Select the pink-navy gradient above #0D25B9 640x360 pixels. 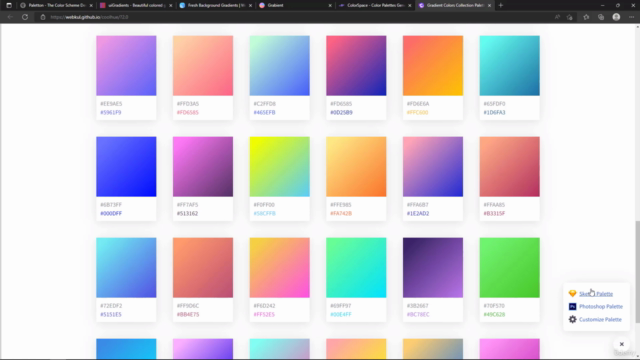pyautogui.click(x=356, y=65)
